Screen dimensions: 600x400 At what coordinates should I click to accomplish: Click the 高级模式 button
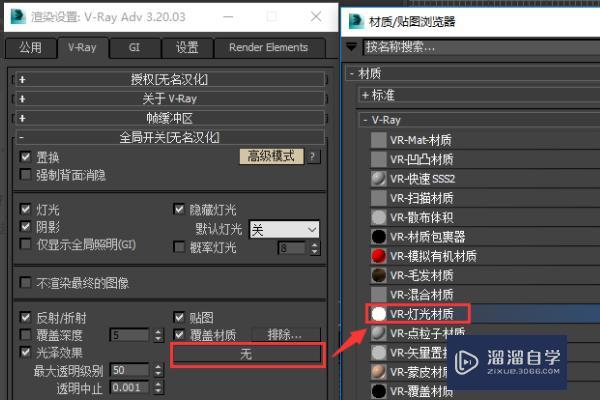point(271,157)
